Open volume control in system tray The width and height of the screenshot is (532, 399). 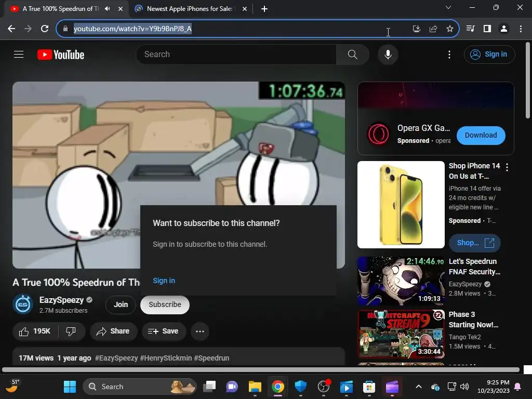coord(464,387)
